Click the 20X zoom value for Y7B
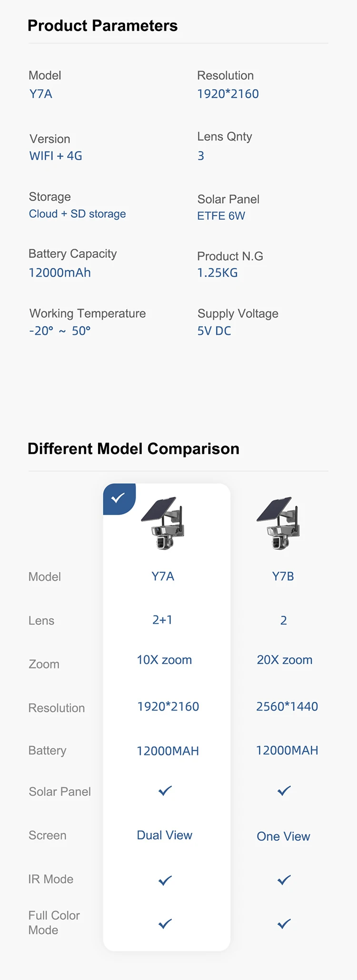Screen dimensions: 357x980 285,660
